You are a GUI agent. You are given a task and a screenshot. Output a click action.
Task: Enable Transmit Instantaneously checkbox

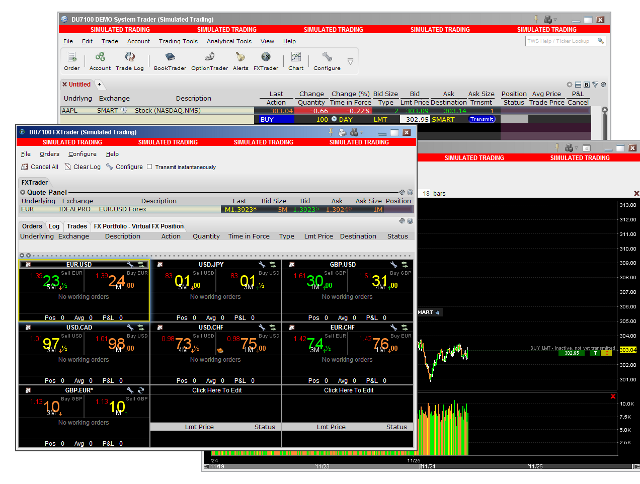tap(150, 167)
